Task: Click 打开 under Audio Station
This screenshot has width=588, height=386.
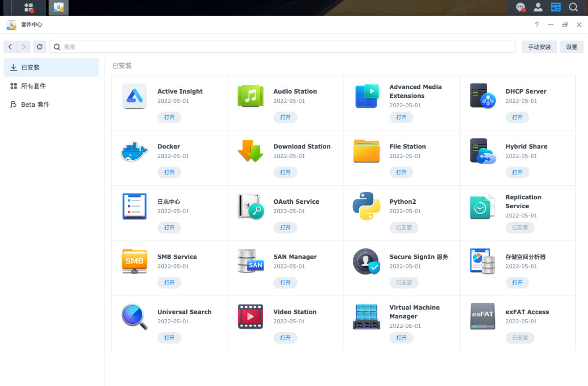Action: coord(285,117)
